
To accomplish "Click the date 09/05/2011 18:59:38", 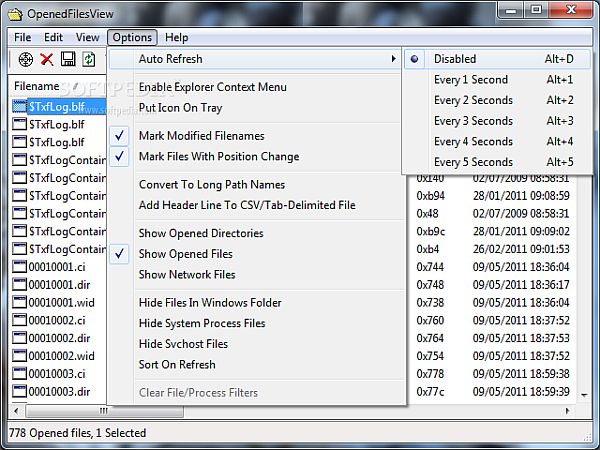I will [521, 373].
